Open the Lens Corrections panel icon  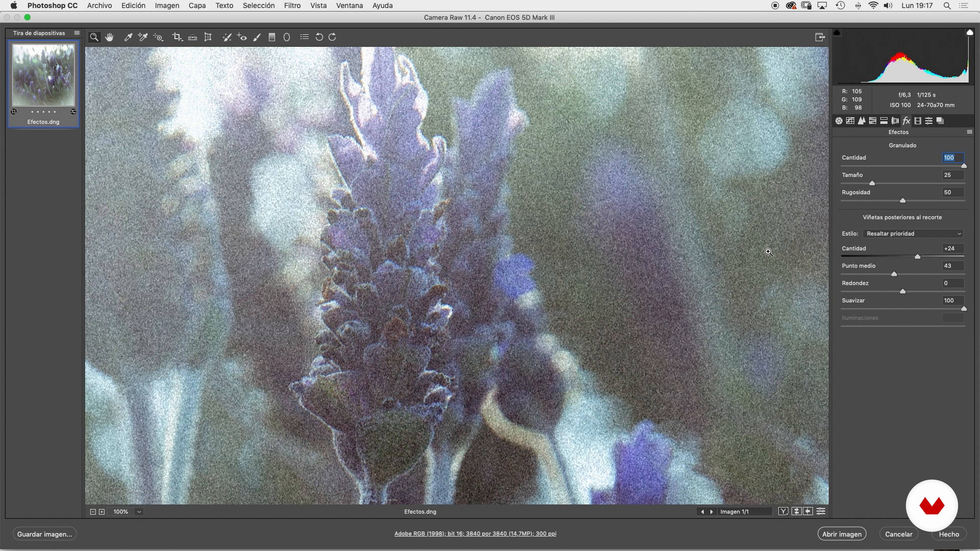895,121
